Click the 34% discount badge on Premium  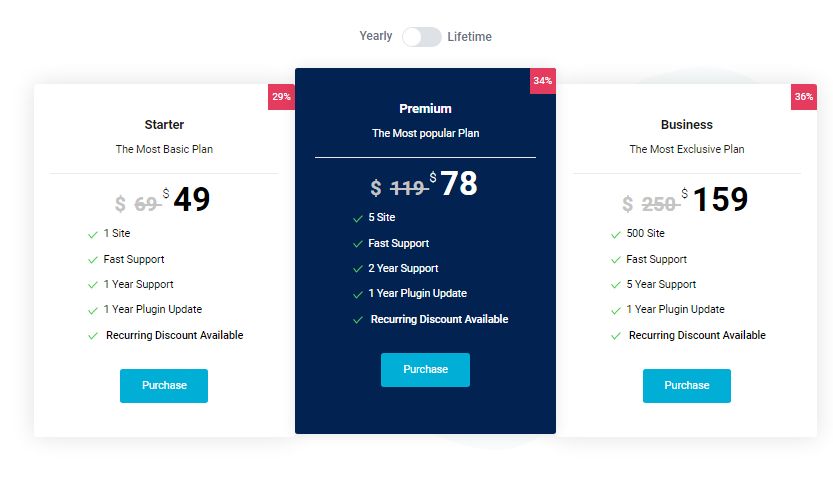pos(542,81)
